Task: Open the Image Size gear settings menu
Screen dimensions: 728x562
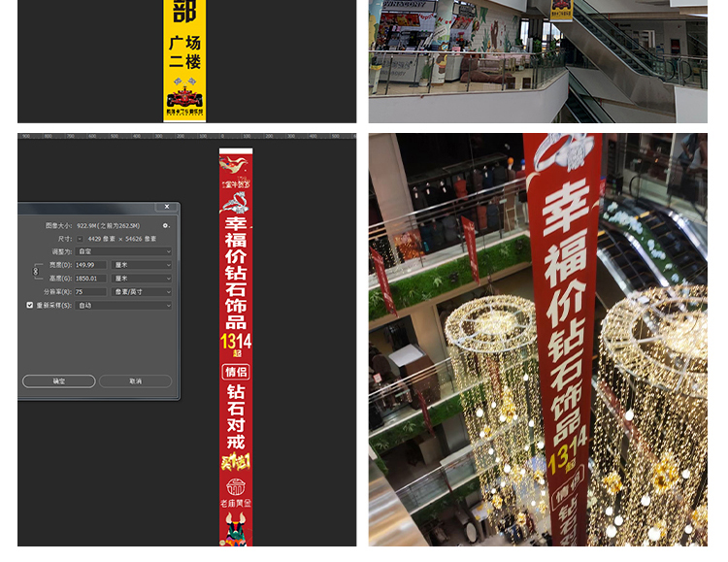Action: [x=166, y=225]
